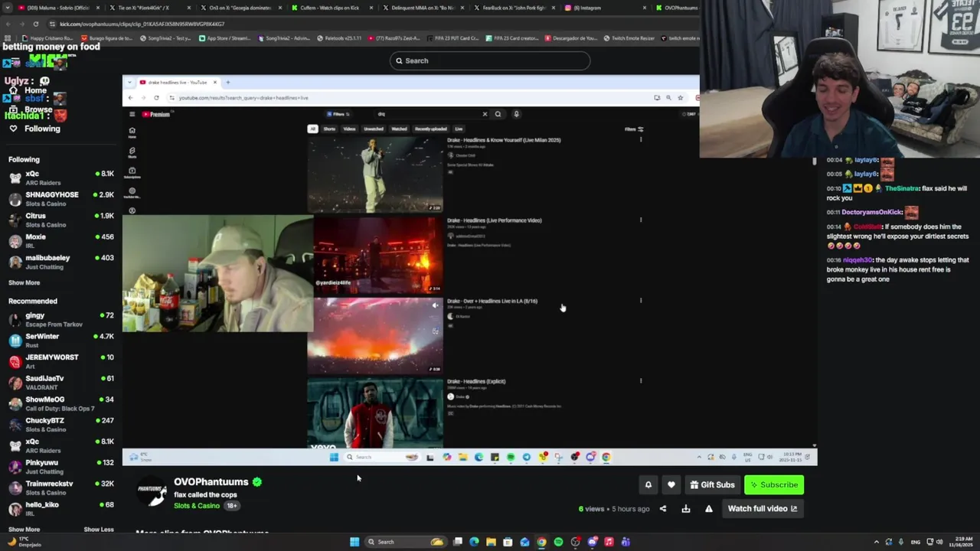Click the heart follow icon beside Gift Subs
This screenshot has width=980, height=551.
coord(671,484)
